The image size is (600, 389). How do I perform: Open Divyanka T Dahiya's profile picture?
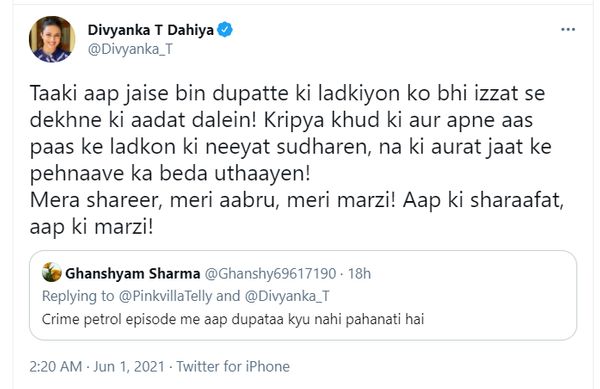52,39
